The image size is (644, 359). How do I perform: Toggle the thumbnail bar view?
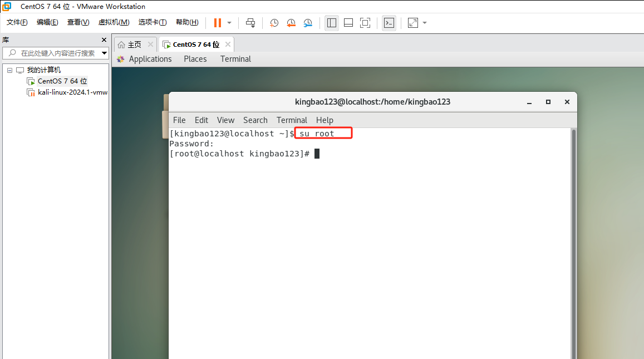348,23
